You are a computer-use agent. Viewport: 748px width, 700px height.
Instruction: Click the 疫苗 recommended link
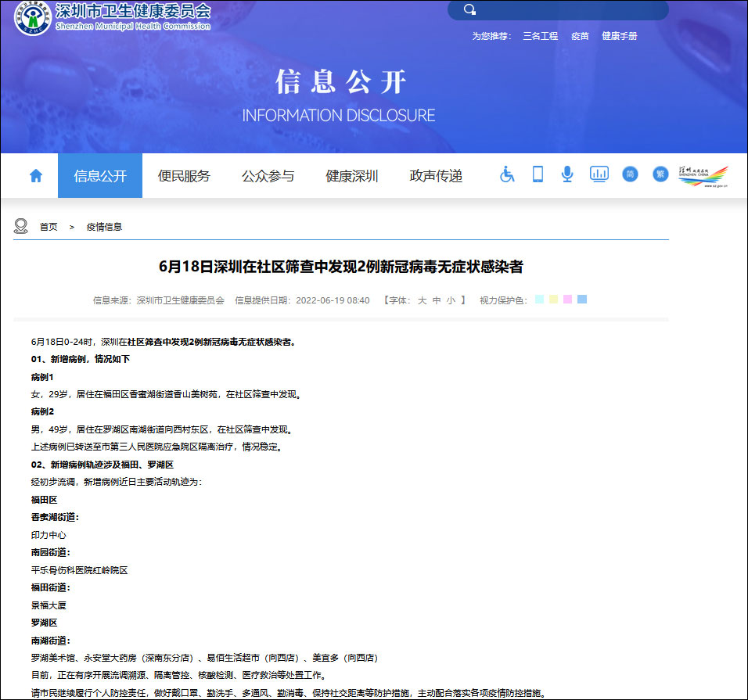pos(579,36)
